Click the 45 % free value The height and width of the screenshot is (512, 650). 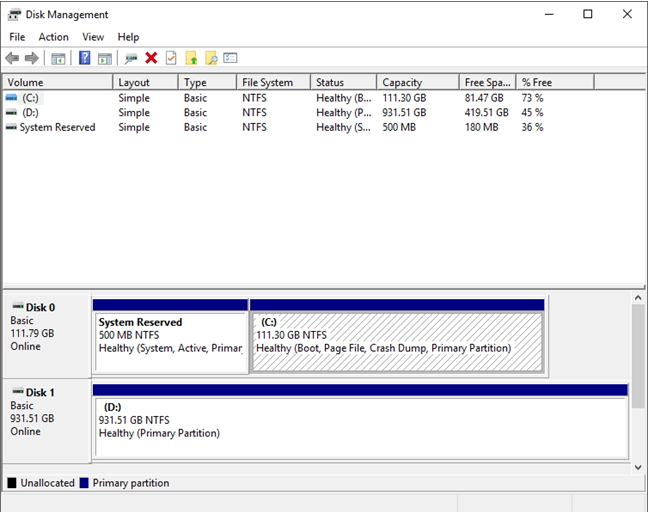point(532,112)
